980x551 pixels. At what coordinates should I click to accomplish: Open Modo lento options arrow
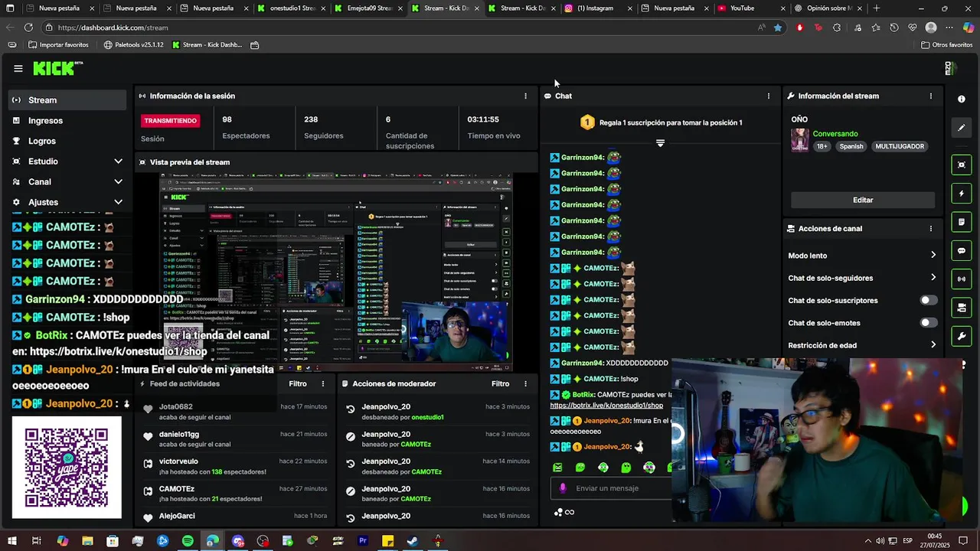click(933, 256)
